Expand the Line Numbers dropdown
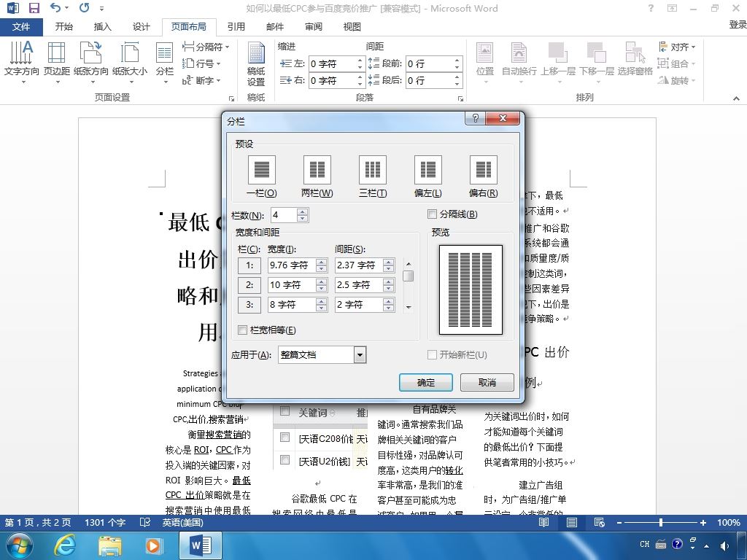The image size is (747, 560). [x=201, y=63]
